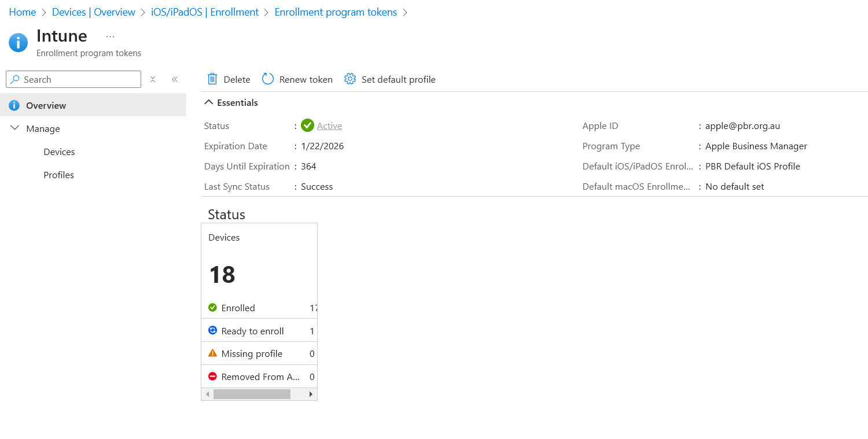Image resolution: width=868 pixels, height=439 pixels.
Task: Click the blue Ready to enroll sync icon
Action: pos(212,330)
